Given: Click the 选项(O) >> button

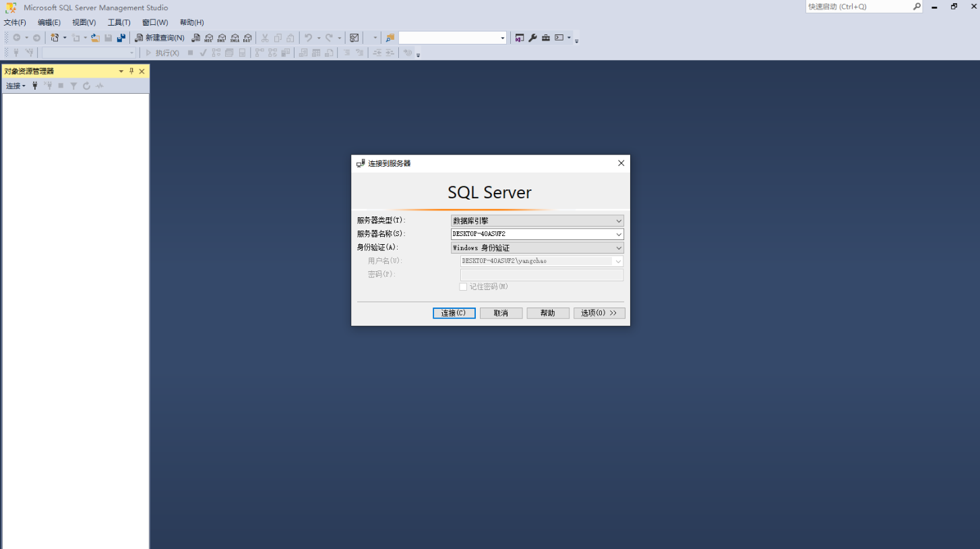Looking at the screenshot, I should 599,313.
